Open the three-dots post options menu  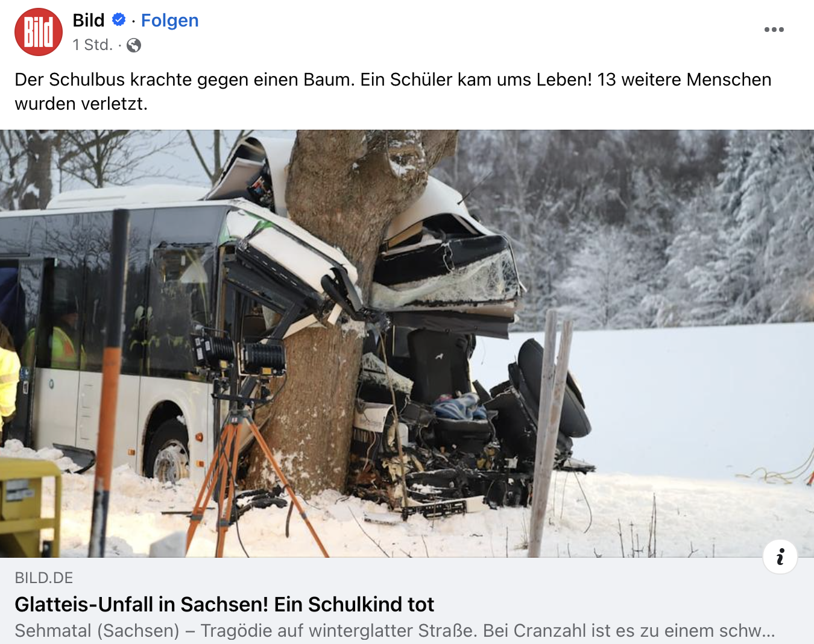(774, 30)
